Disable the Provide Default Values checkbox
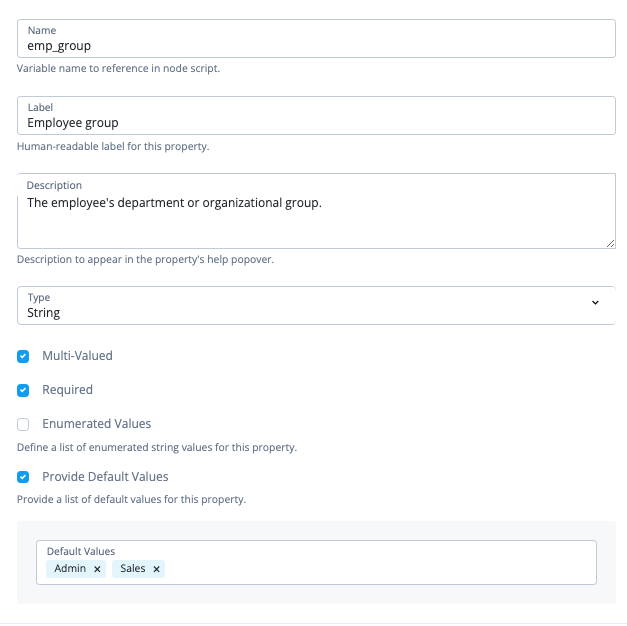The image size is (627, 626). coord(23,477)
